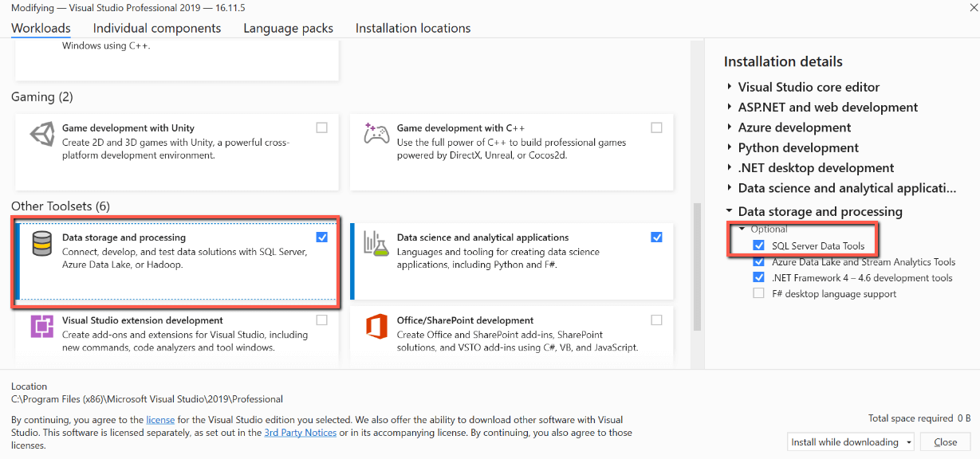This screenshot has height=459, width=980.
Task: Click the Data science chart flask icon
Action: [376, 243]
